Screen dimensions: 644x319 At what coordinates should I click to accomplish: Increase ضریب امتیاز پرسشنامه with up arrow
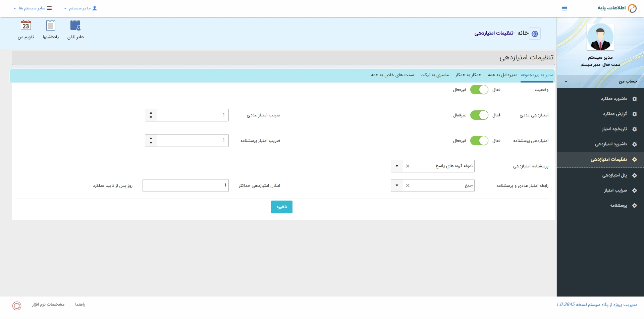(151, 139)
